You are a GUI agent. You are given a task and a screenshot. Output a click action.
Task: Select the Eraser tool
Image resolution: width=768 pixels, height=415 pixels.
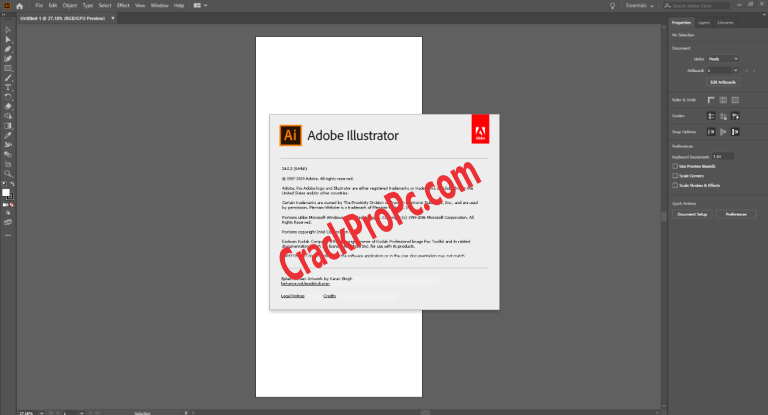click(8, 106)
